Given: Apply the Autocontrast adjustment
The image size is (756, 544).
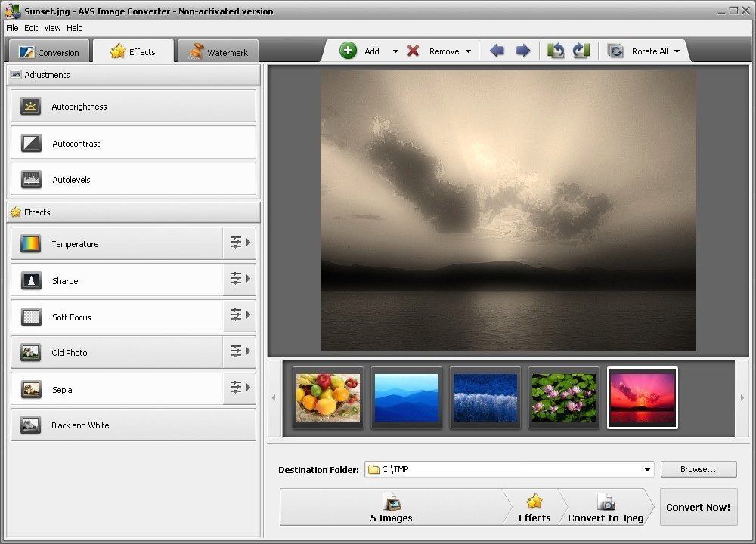Looking at the screenshot, I should click(x=133, y=143).
